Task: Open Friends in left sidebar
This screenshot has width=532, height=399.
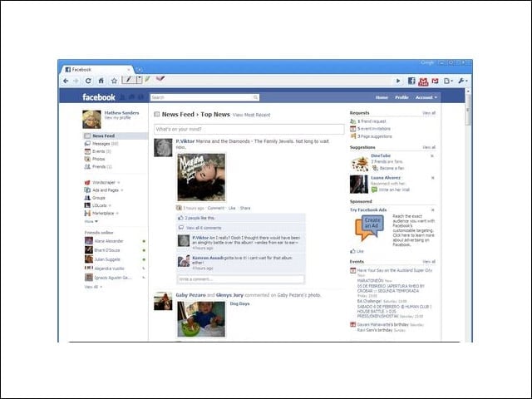Action: (x=98, y=166)
